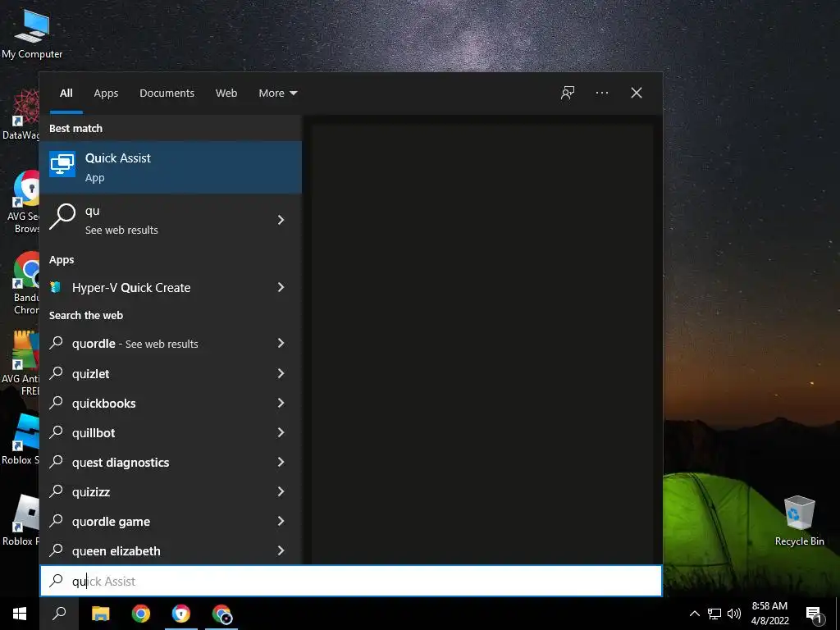
Task: Click the Windows Start button
Action: tap(20, 614)
